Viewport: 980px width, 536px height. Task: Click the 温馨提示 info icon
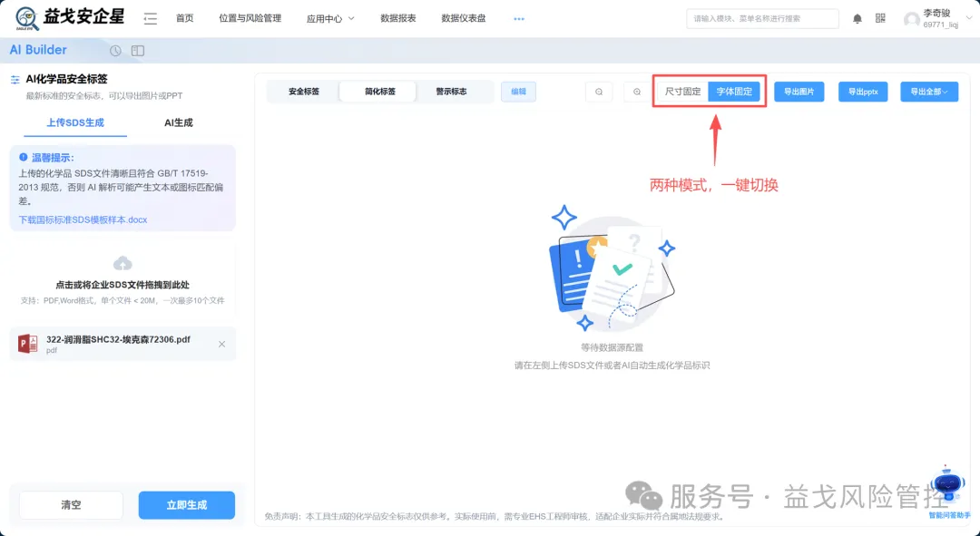23,158
